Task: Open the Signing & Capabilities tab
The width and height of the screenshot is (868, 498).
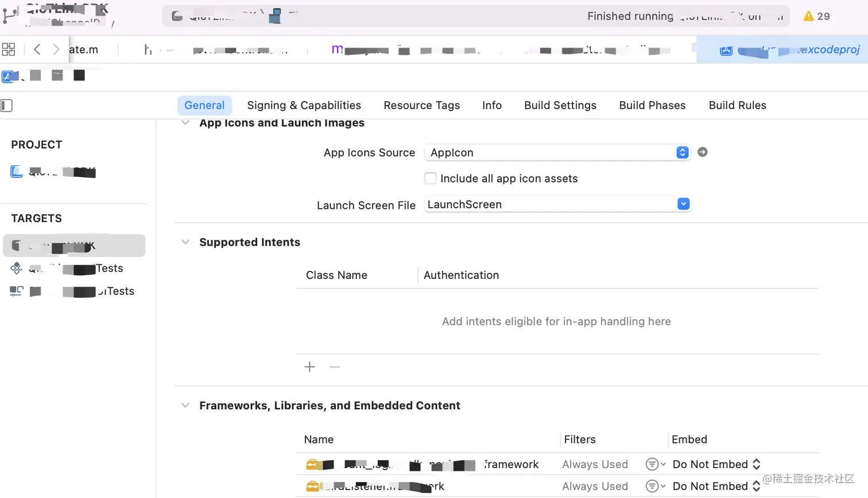Action: click(x=304, y=106)
